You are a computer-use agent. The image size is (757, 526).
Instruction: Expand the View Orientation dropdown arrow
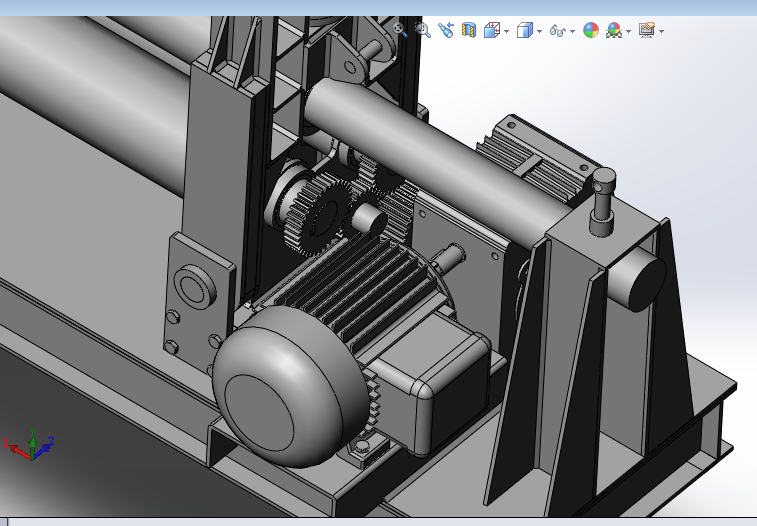(x=506, y=31)
